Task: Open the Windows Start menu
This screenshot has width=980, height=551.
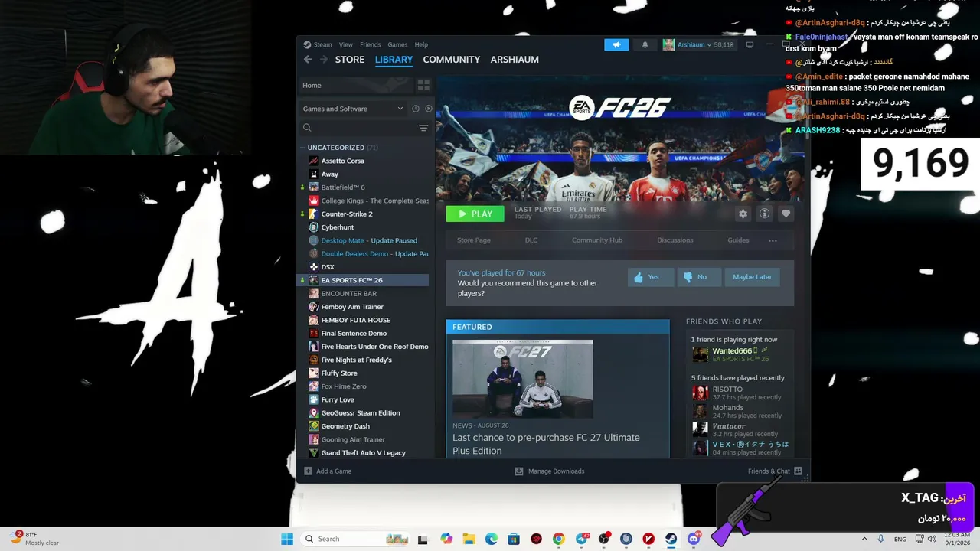Action: [x=287, y=539]
